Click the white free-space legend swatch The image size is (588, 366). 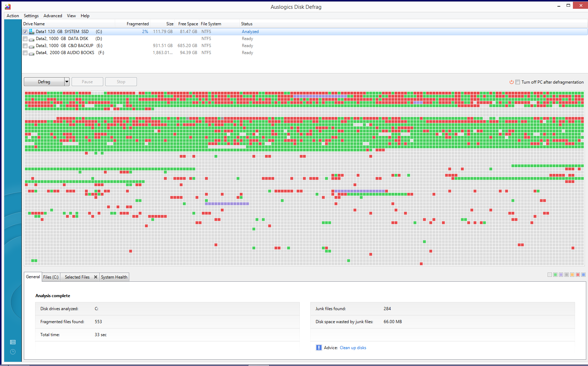pyautogui.click(x=550, y=275)
